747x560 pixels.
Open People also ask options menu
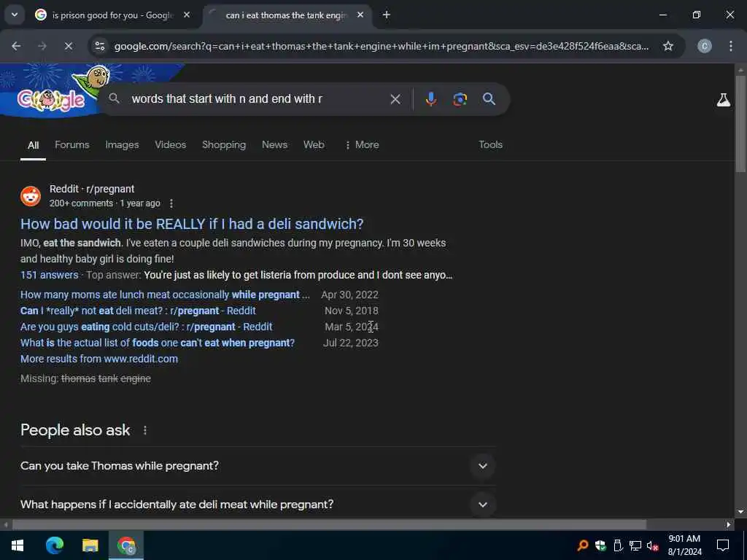point(145,430)
